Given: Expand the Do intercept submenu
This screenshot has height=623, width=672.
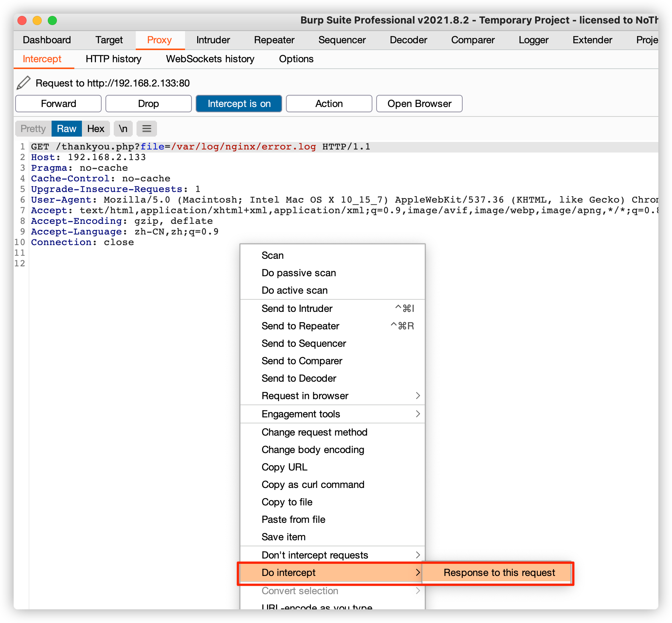Looking at the screenshot, I should tap(331, 573).
